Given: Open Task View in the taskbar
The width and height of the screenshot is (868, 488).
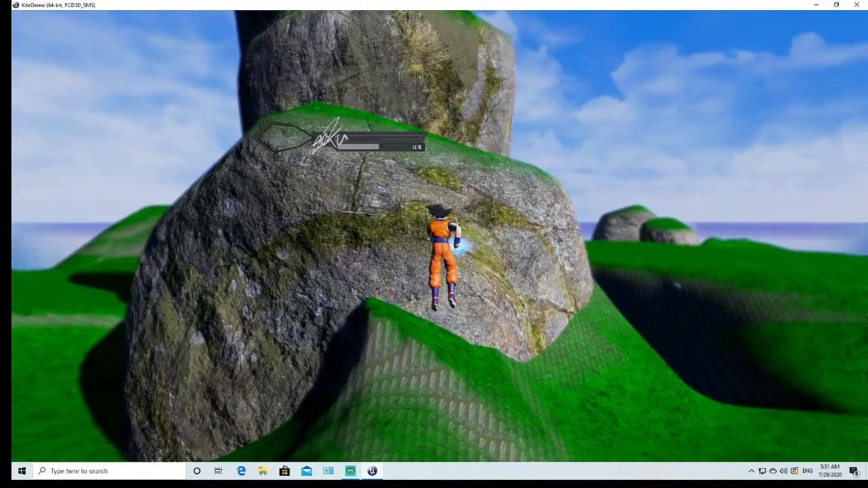Looking at the screenshot, I should click(x=218, y=470).
